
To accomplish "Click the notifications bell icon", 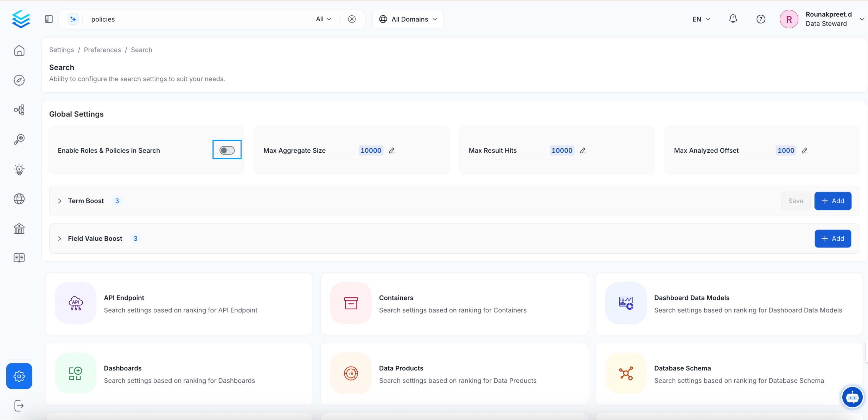I will tap(733, 19).
